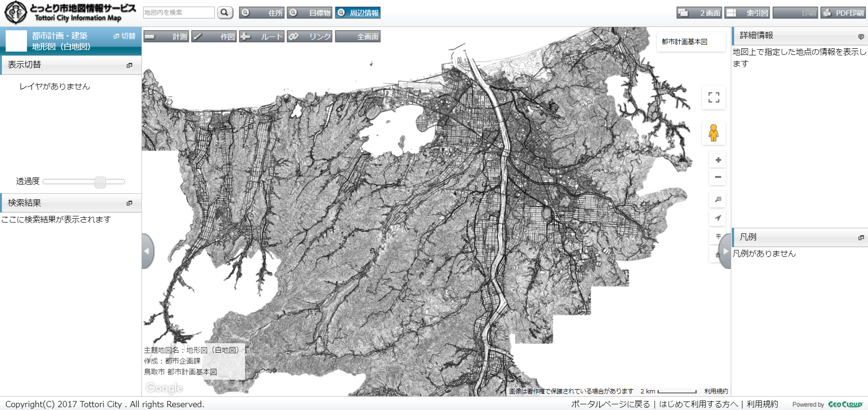
Task: Toggle the 周辺情報 nearby info search
Action: coord(358,13)
